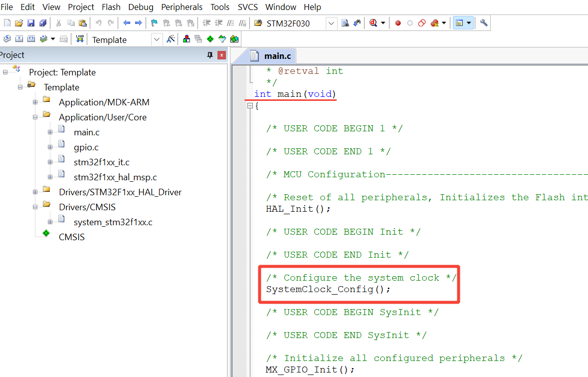588x377 pixels.
Task: Click the Build target icon
Action: click(19, 38)
